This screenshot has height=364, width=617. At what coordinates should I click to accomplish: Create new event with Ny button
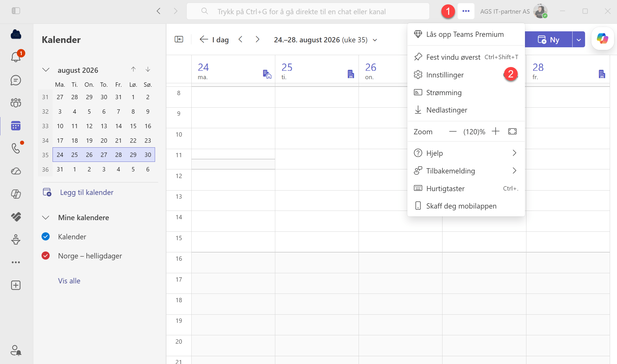(548, 39)
